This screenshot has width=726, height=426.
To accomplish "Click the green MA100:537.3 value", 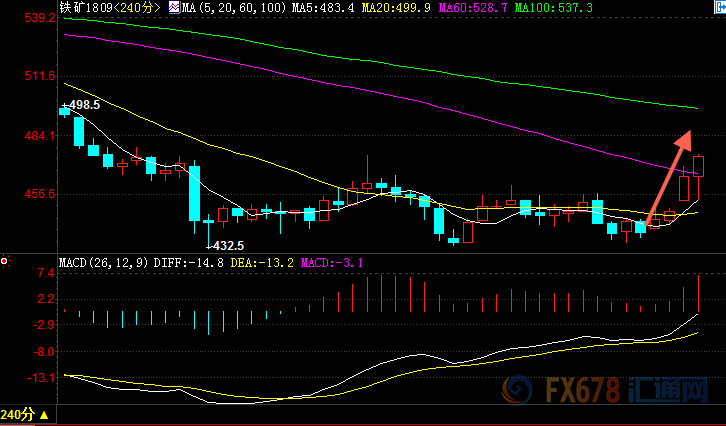I will click(x=553, y=7).
